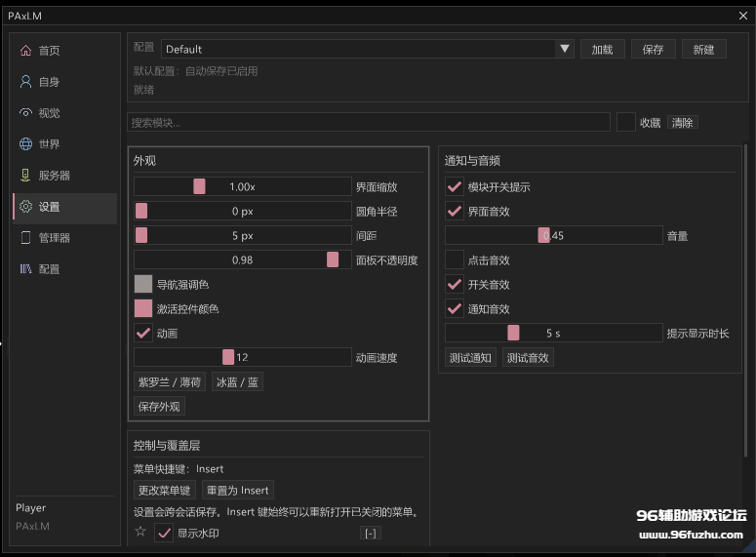Go to the 视觉 tab

[x=65, y=113]
